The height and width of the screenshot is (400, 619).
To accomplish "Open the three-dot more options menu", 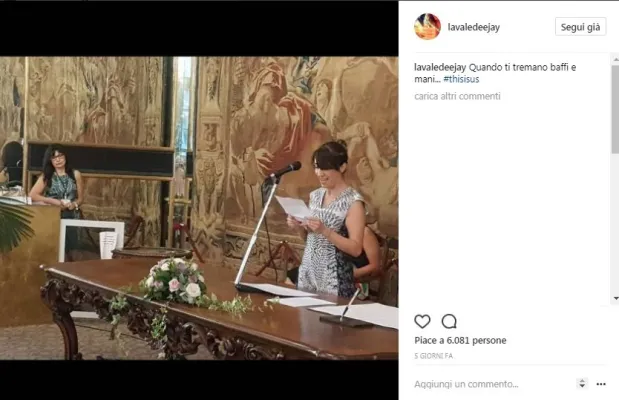I will (x=601, y=384).
